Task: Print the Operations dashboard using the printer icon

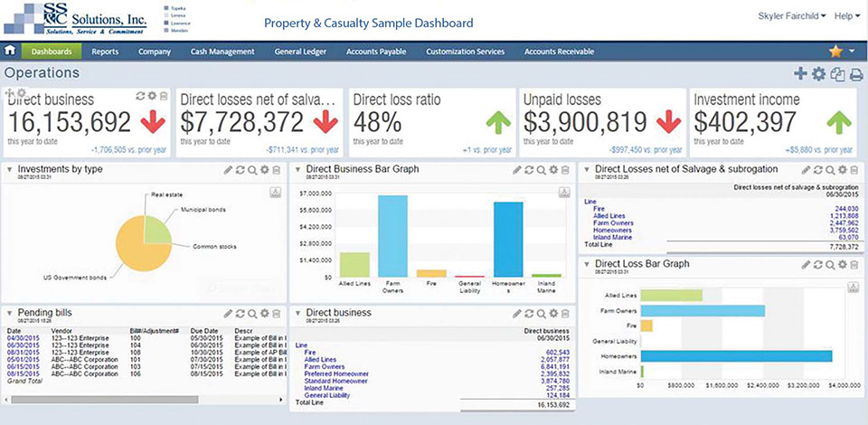Action: (x=855, y=74)
